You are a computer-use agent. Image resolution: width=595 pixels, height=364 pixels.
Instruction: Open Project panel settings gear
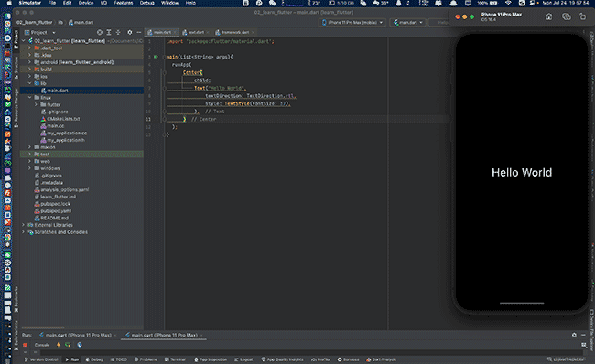130,33
